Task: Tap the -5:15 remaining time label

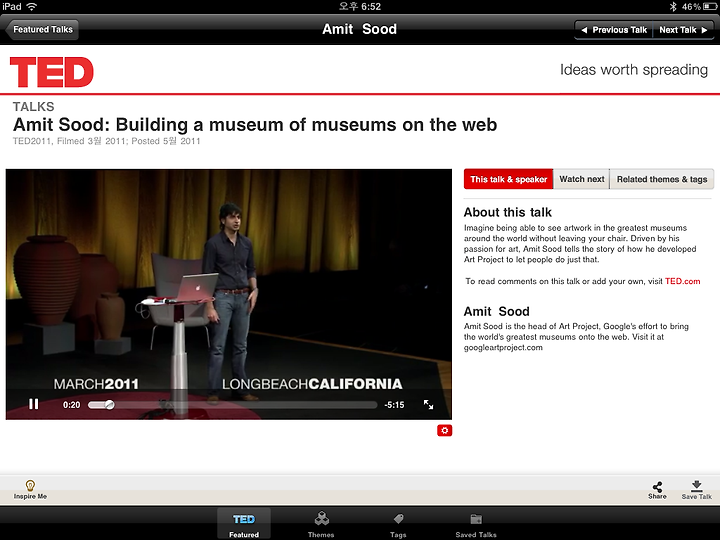Action: [x=394, y=405]
